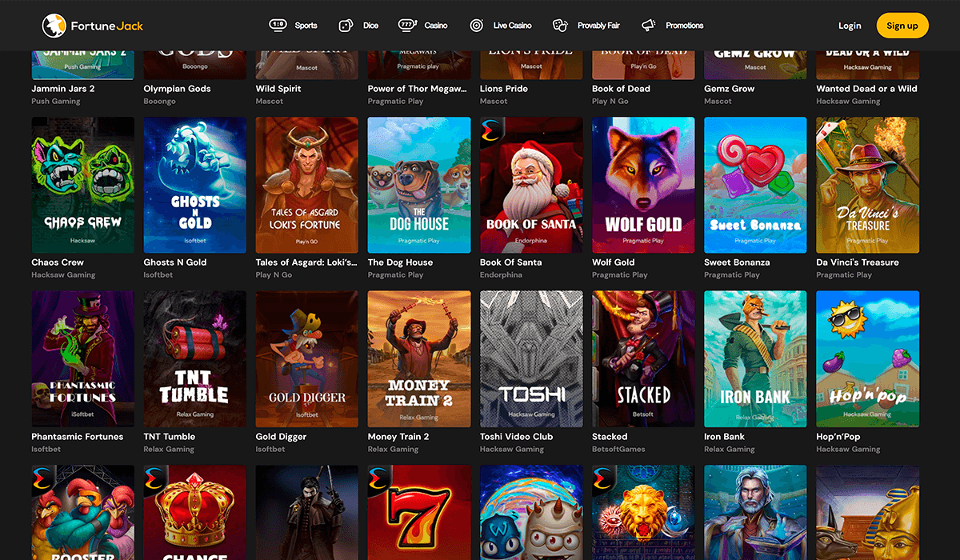
Task: Click the Live Casino chip icon
Action: pos(477,26)
